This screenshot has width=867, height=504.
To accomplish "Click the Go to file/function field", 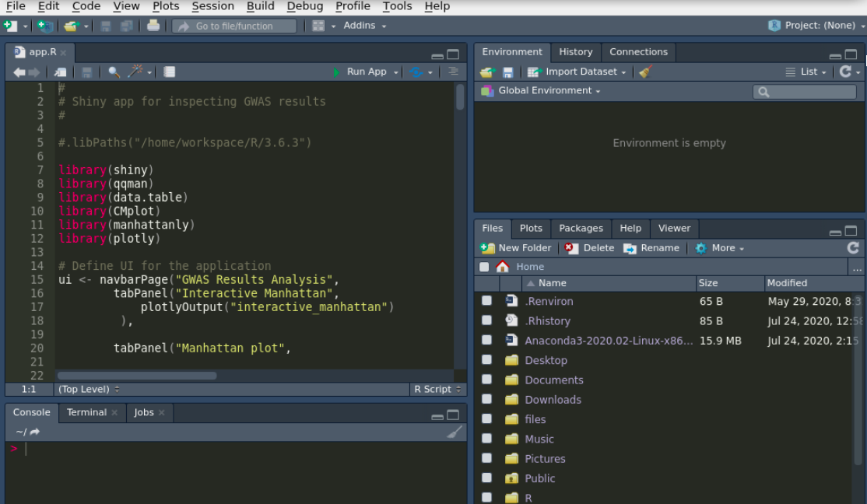I will pyautogui.click(x=233, y=26).
